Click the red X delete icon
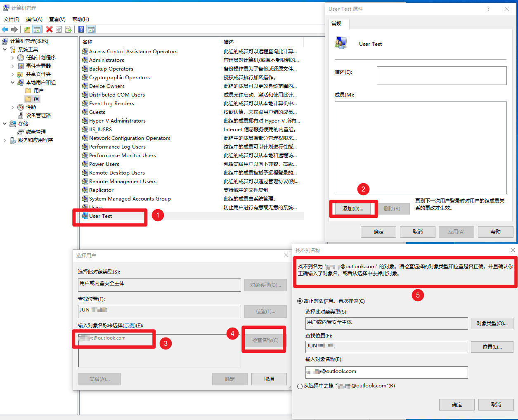 pyautogui.click(x=50, y=29)
